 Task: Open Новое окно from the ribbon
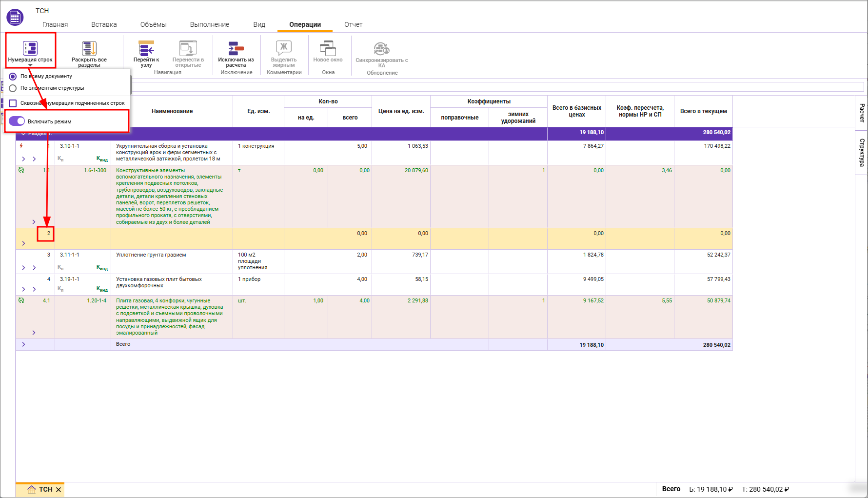point(328,48)
